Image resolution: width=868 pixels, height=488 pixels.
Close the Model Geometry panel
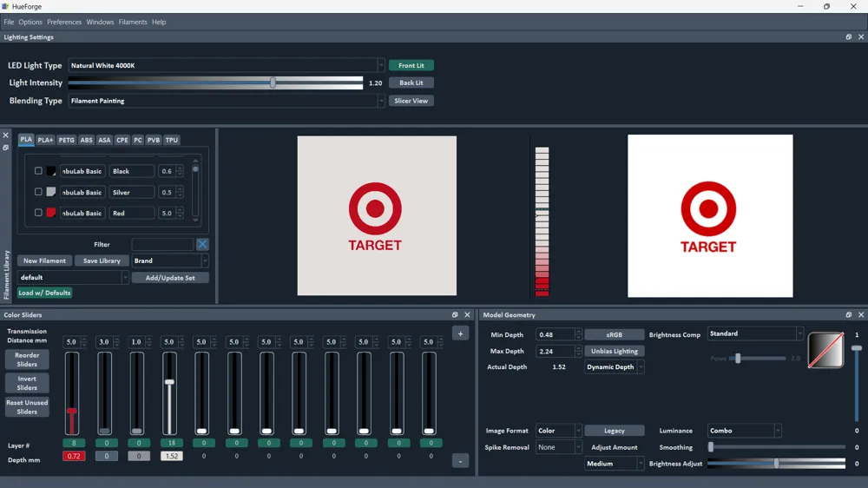tap(861, 314)
